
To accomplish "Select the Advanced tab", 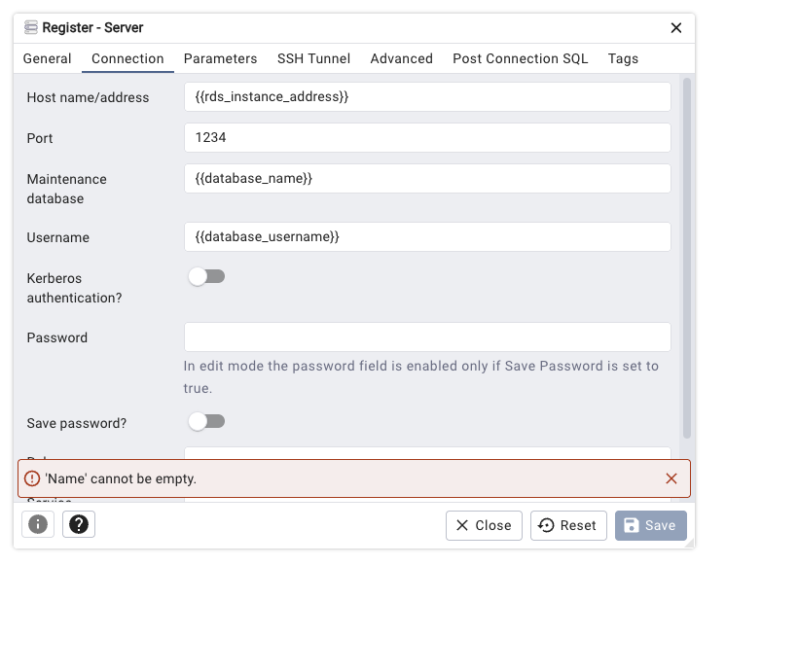I will (401, 58).
